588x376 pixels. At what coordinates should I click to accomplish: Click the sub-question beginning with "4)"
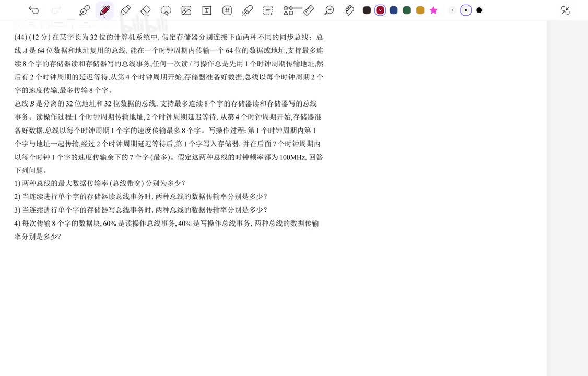(167, 230)
